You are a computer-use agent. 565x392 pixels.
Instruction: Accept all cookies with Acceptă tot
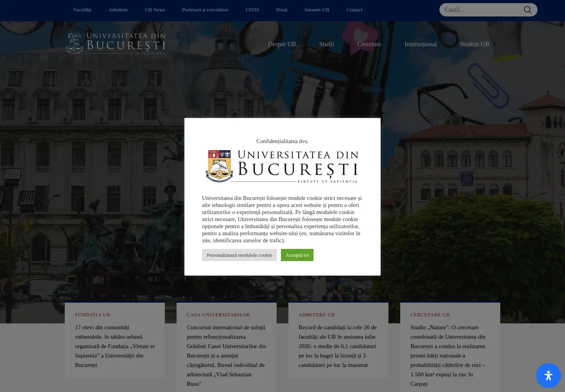[297, 255]
